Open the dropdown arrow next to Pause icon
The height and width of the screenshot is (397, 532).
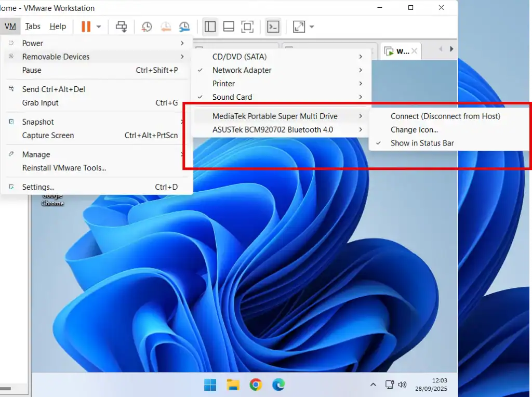pos(99,27)
